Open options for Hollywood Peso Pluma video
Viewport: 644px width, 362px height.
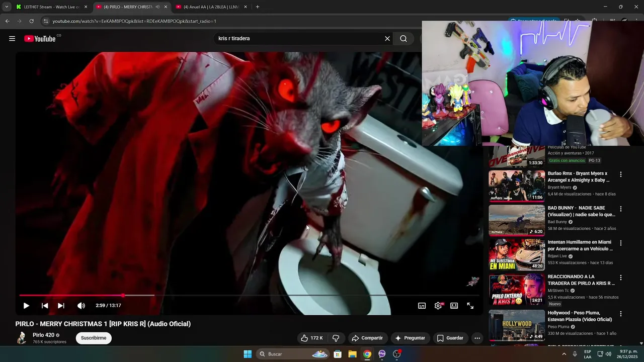620,314
